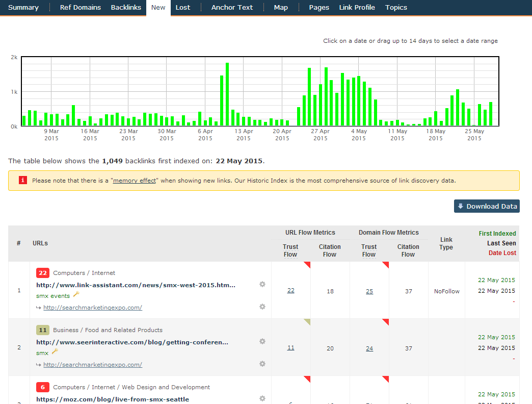Open the Ref Domains tab
532x404 pixels.
81,8
